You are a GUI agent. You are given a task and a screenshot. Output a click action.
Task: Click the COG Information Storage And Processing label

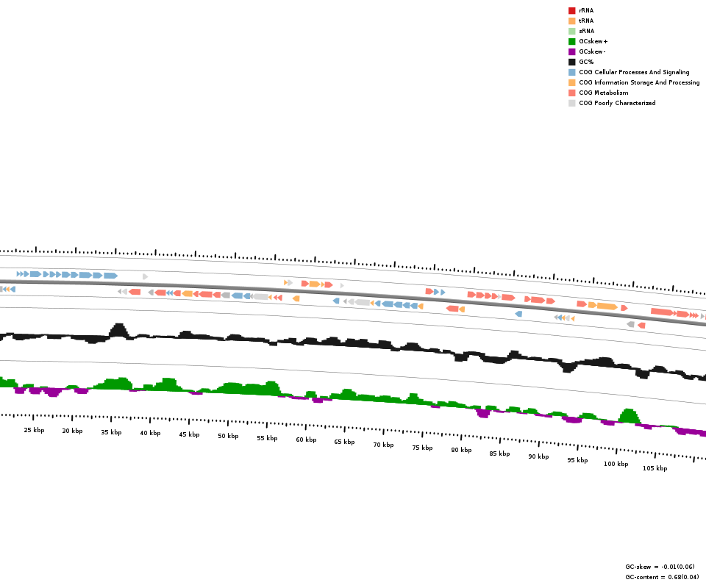pyautogui.click(x=639, y=82)
